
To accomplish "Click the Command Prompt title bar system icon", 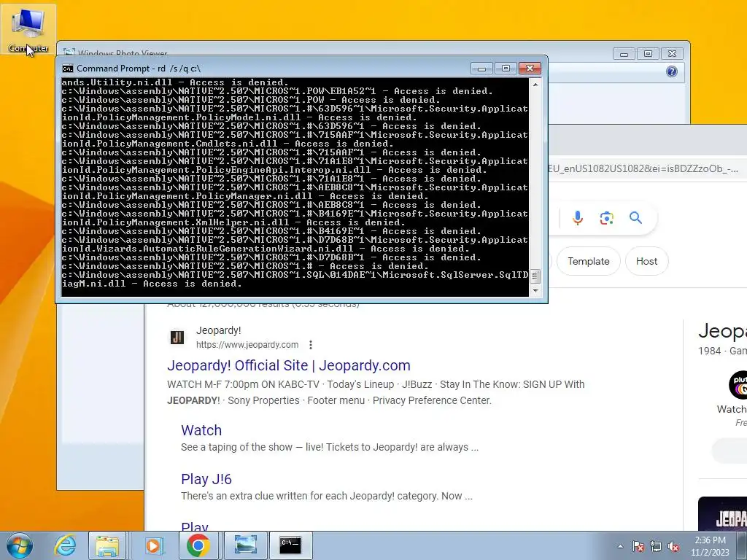I will click(68, 69).
